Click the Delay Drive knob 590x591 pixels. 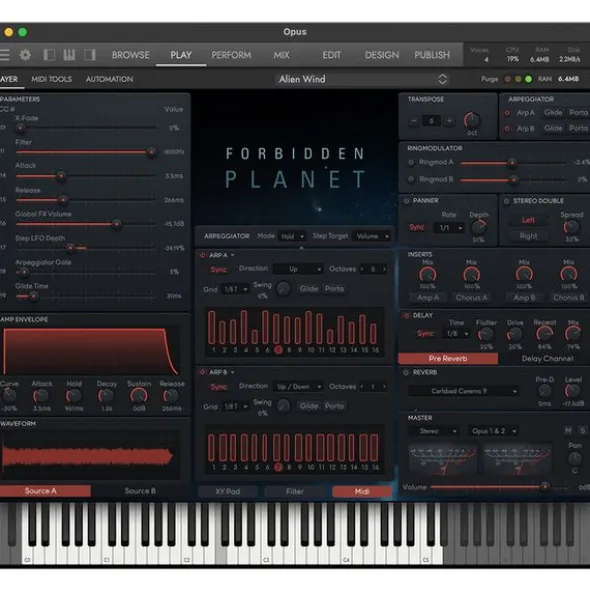[515, 334]
